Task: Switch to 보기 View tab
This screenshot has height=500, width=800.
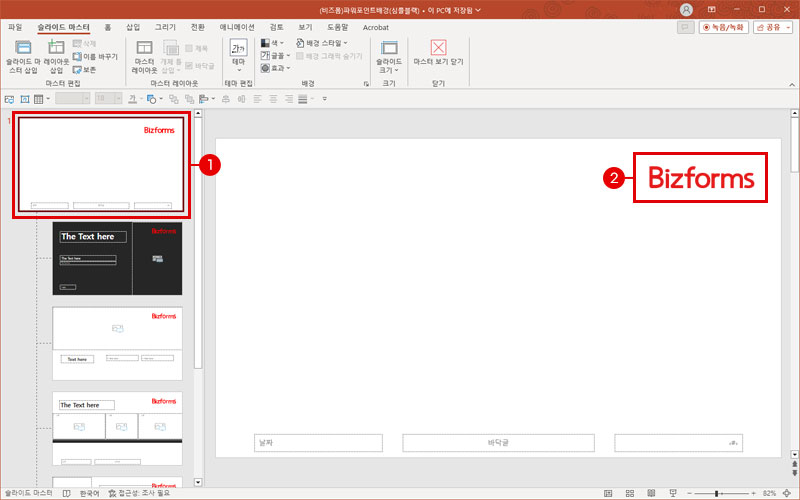Action: click(x=305, y=27)
